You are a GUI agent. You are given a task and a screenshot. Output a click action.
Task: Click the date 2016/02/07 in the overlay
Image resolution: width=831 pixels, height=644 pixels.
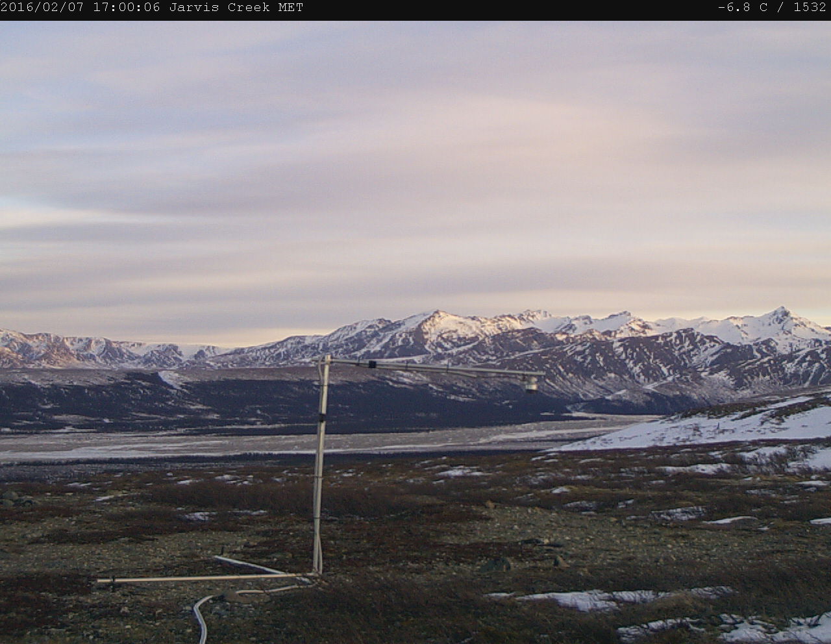(x=43, y=8)
